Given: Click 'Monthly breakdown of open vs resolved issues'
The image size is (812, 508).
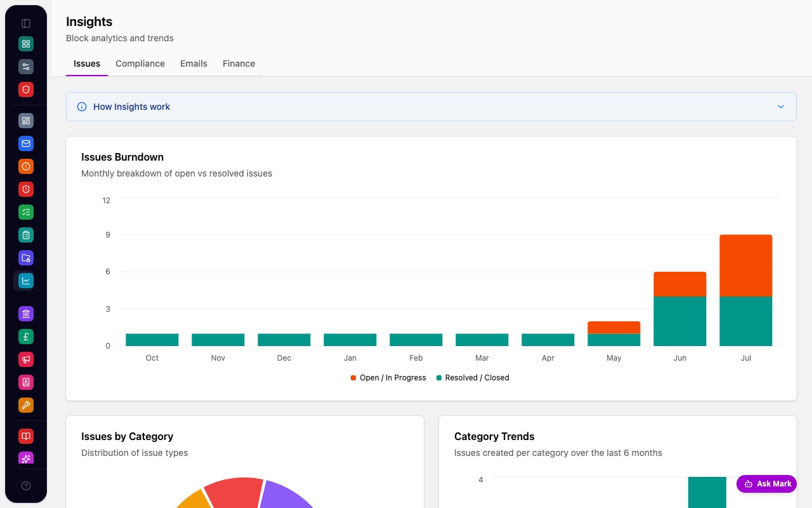Looking at the screenshot, I should 176,173.
